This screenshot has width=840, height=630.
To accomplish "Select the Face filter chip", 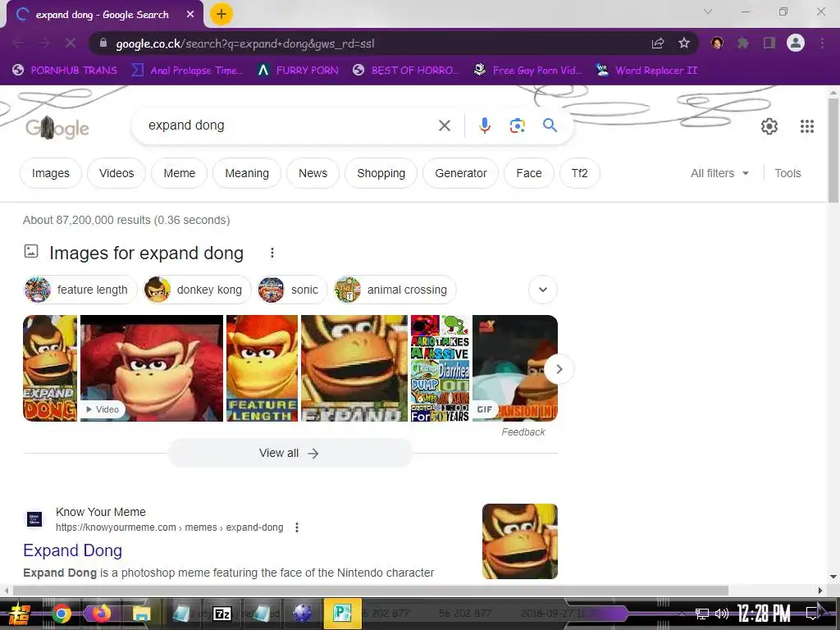I will click(x=529, y=173).
